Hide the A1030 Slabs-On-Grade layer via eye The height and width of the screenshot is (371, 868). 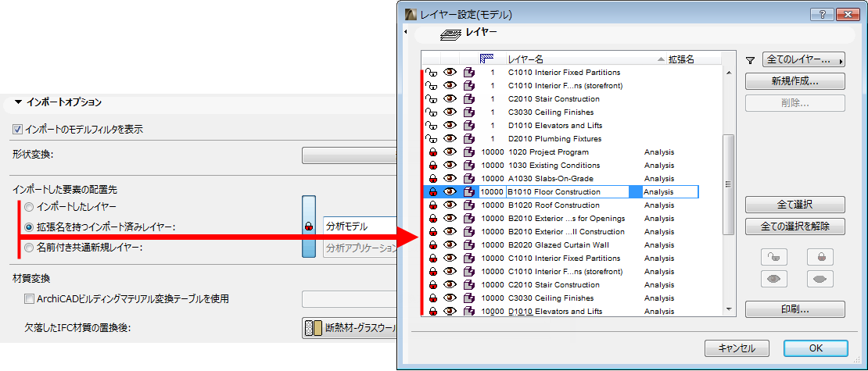pos(450,179)
